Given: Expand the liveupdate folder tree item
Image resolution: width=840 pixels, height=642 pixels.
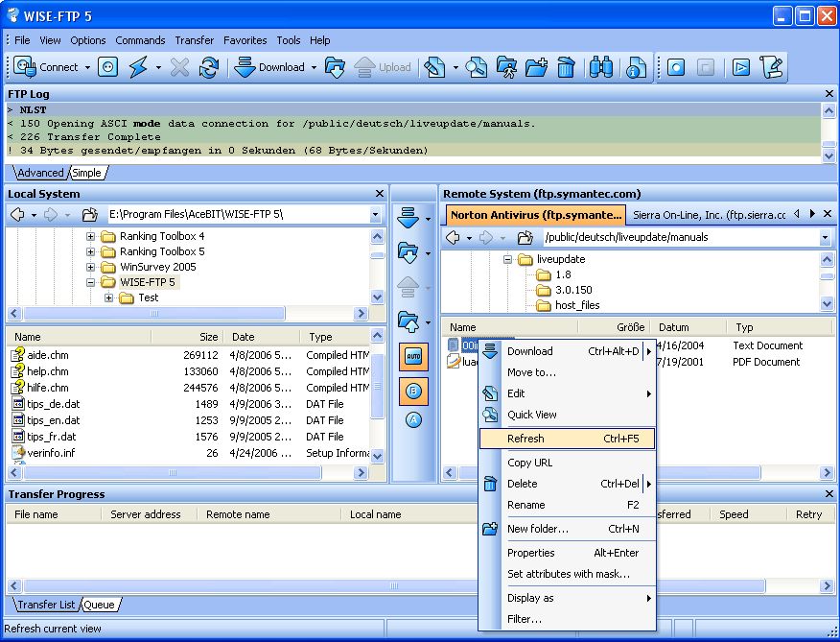Looking at the screenshot, I should [x=507, y=259].
